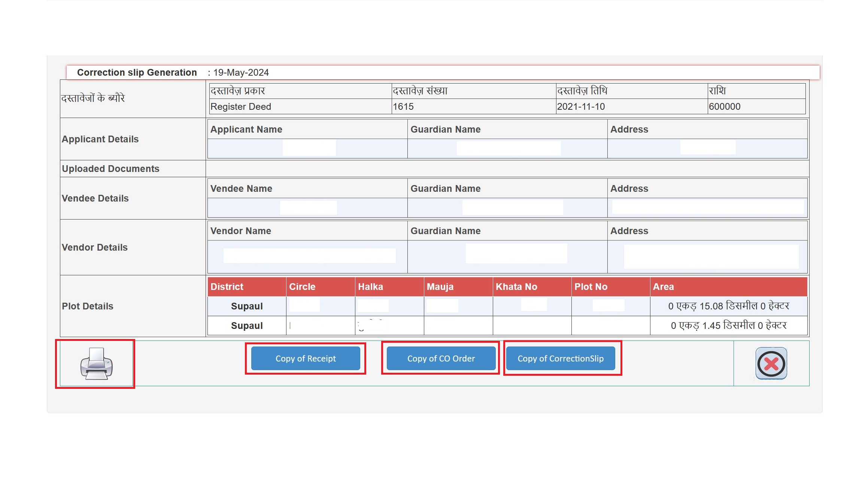Select the 15.08 डिसमील area cell
868x481 pixels.
728,306
